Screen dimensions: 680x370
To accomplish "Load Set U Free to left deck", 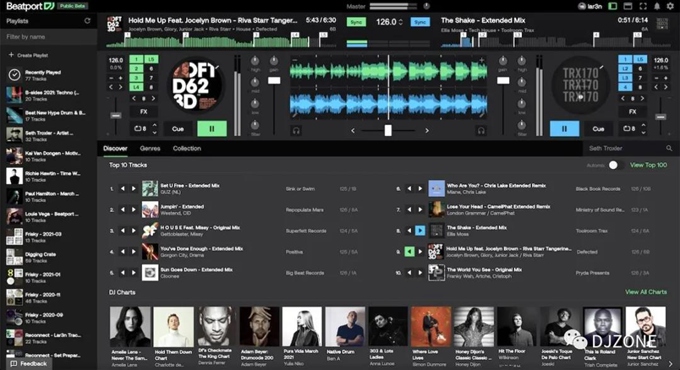I will (123, 189).
